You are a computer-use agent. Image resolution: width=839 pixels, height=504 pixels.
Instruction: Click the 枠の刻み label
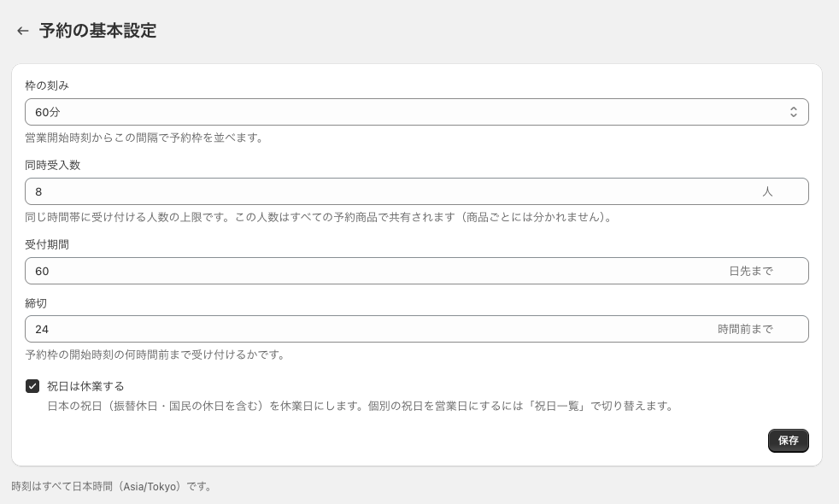click(47, 85)
